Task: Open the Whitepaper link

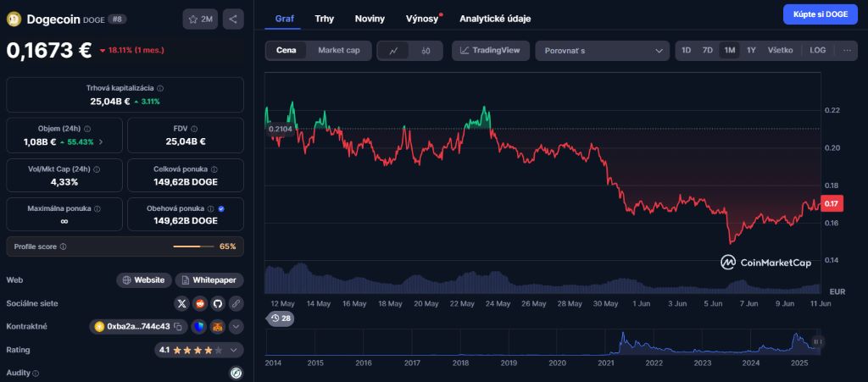Action: point(209,280)
